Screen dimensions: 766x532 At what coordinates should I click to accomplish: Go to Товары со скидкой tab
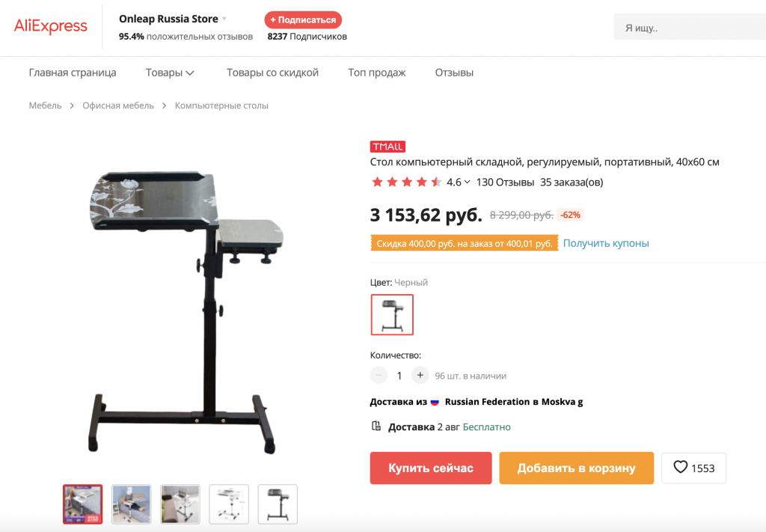click(272, 73)
